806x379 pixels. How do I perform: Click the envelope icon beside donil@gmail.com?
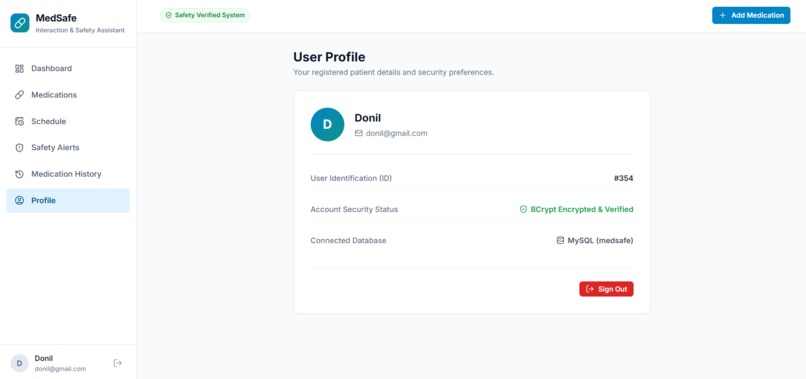[x=359, y=133]
